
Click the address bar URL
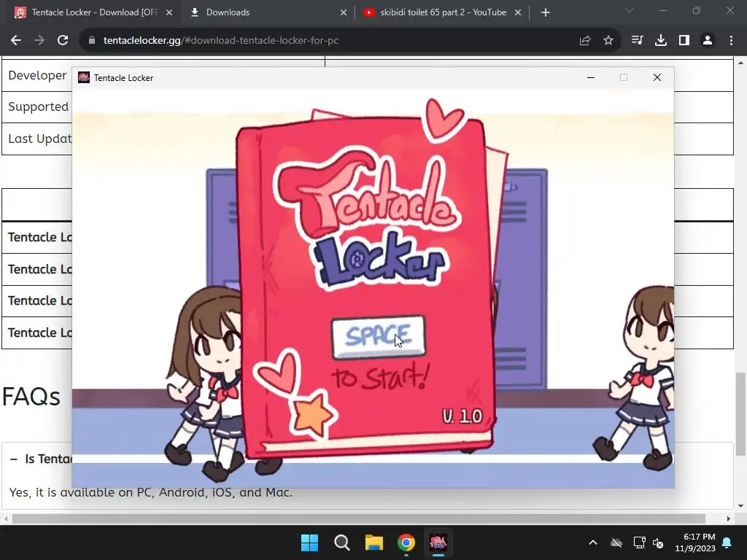[220, 41]
